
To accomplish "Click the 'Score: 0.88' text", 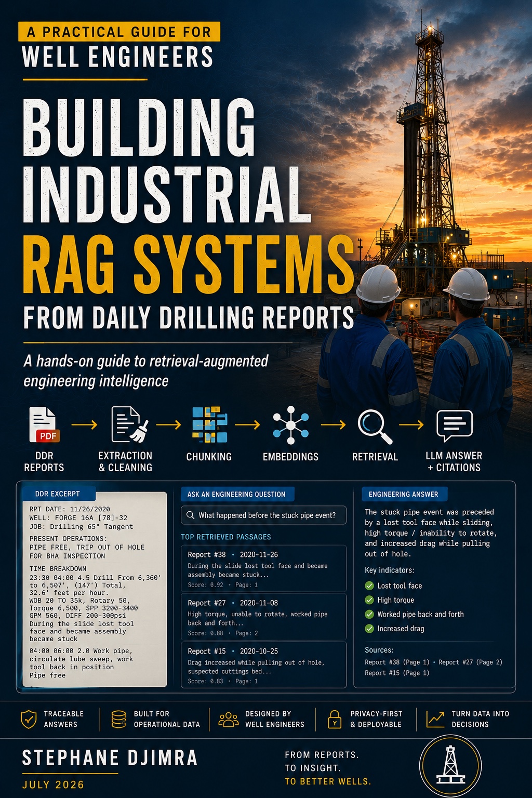I will [x=205, y=633].
